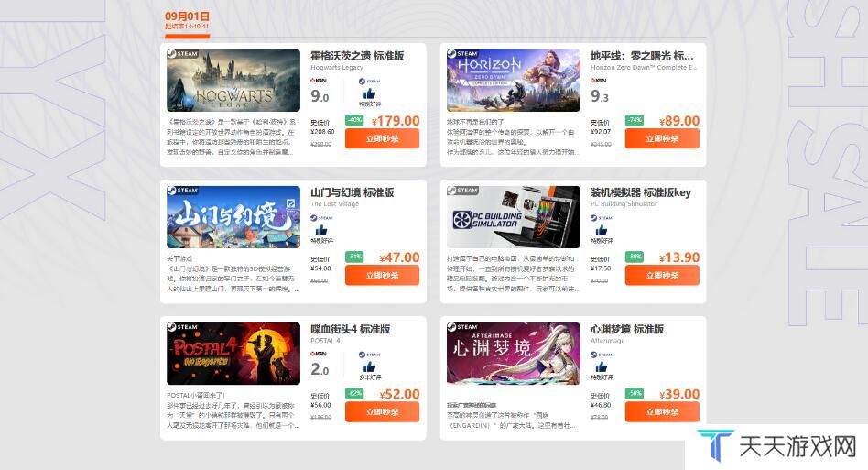Click 立即秒杀 for POSTAL 4 at ¥52.00
Screen dimensions: 868x470
coord(382,412)
